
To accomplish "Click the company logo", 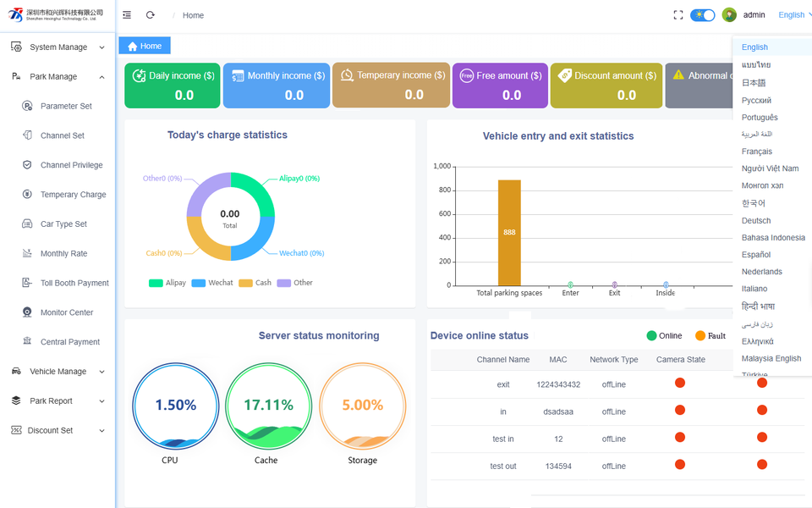I will [56, 14].
